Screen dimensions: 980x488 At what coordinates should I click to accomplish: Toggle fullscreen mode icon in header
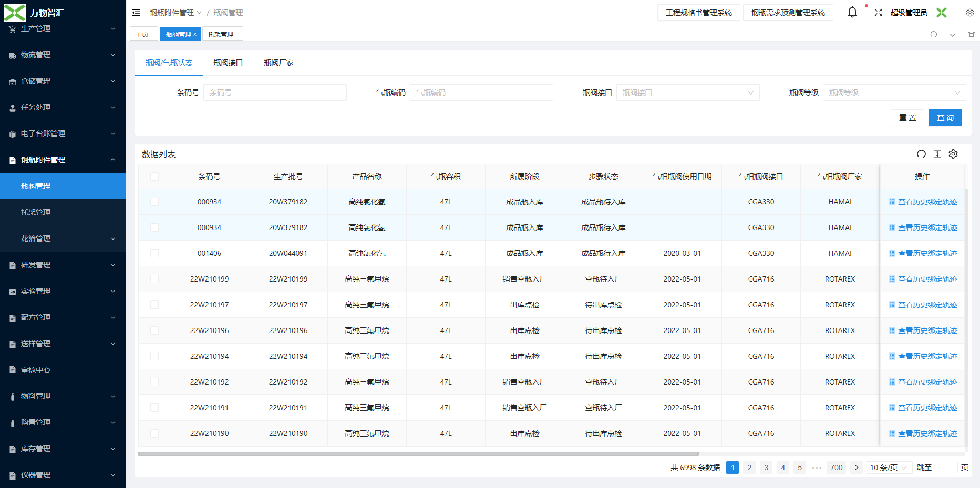[x=878, y=13]
